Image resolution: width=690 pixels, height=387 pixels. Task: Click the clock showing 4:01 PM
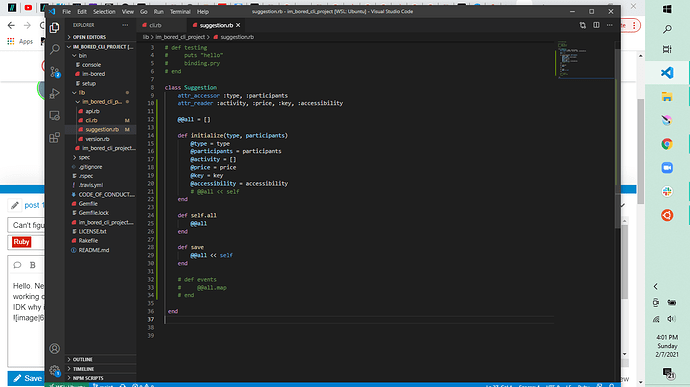(x=667, y=337)
